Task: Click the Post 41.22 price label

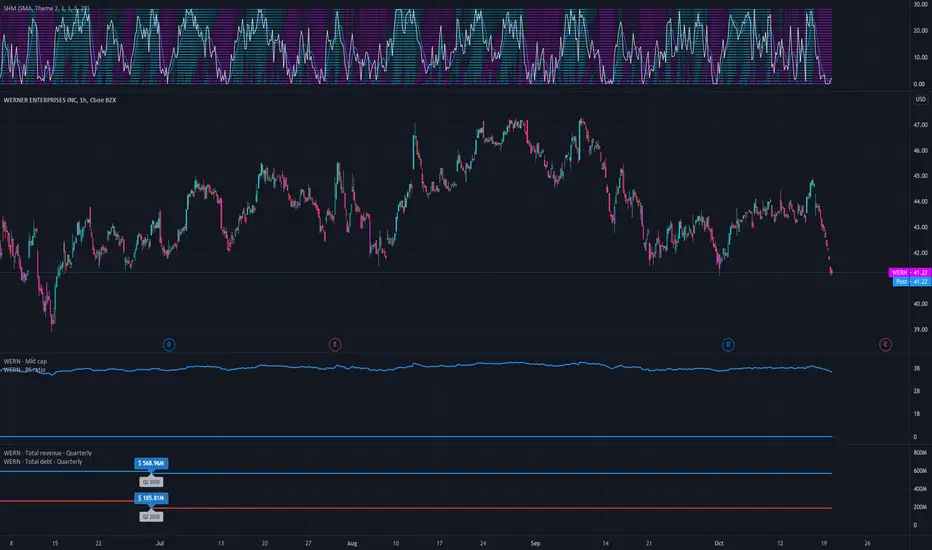Action: (911, 281)
